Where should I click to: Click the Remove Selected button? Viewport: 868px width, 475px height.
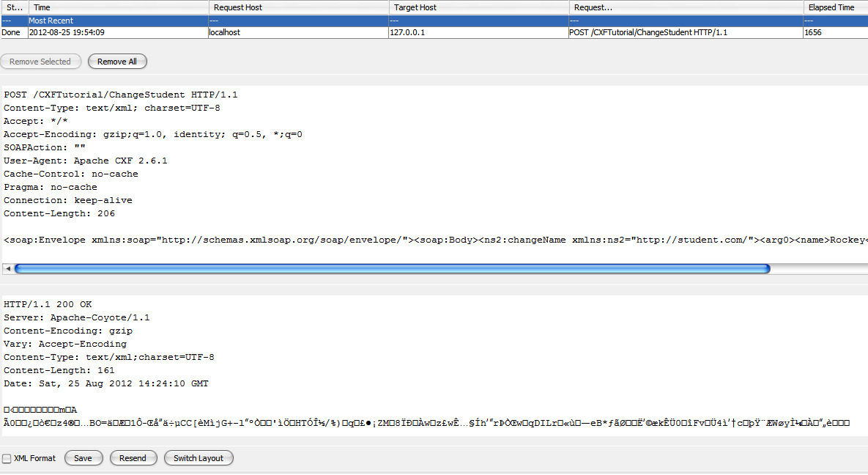coord(40,62)
